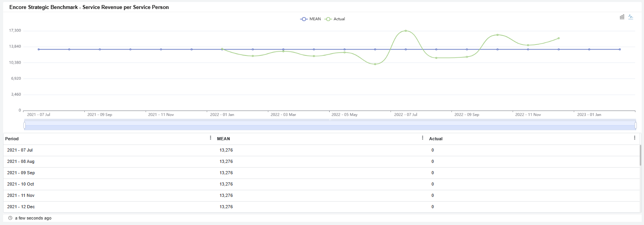This screenshot has width=644, height=225.
Task: Open MEAN column options menu
Action: [423, 138]
